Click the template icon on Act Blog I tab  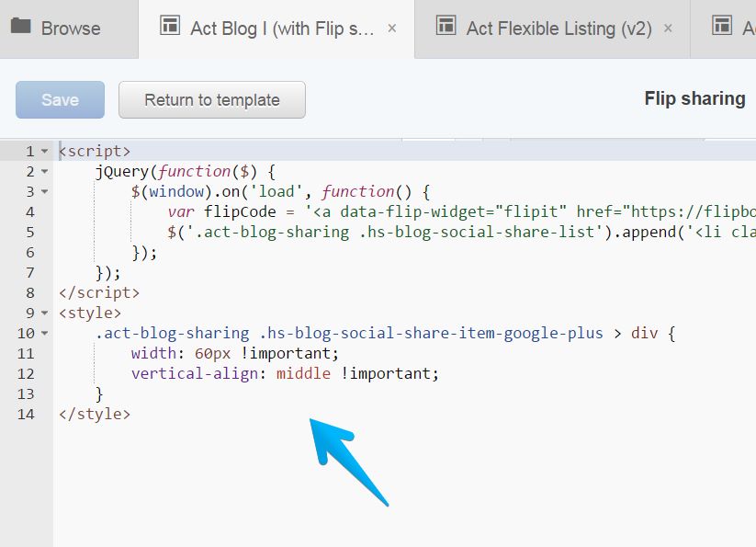pyautogui.click(x=170, y=27)
